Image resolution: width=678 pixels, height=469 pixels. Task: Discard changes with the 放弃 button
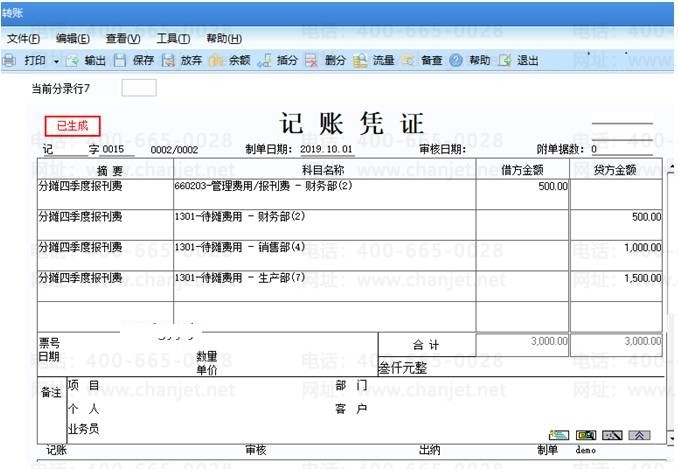(x=182, y=61)
